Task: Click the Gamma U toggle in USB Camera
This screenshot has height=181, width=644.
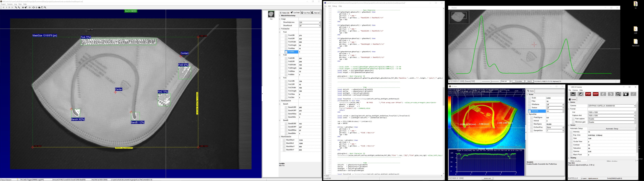Action: (571, 152)
